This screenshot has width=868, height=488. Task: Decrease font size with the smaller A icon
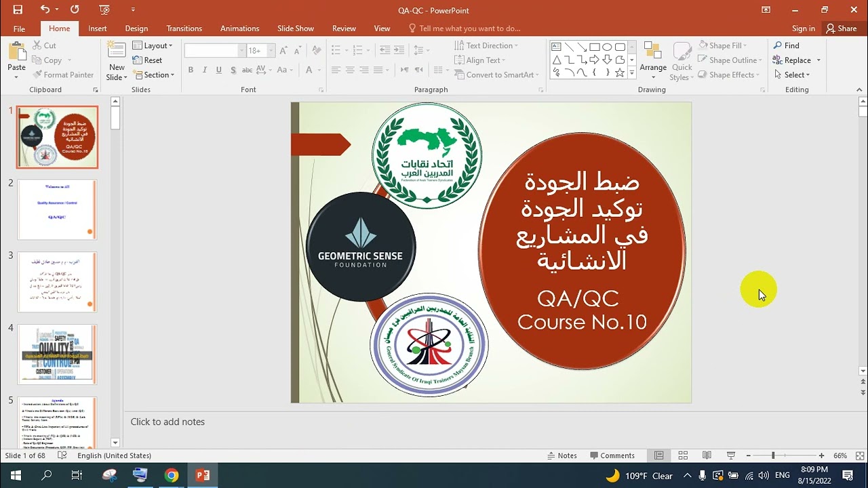pyautogui.click(x=298, y=51)
